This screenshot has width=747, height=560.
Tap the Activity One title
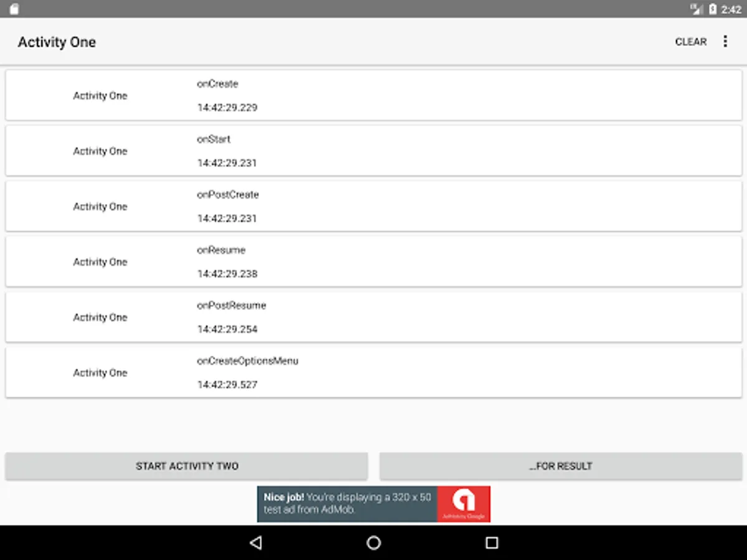(x=57, y=42)
